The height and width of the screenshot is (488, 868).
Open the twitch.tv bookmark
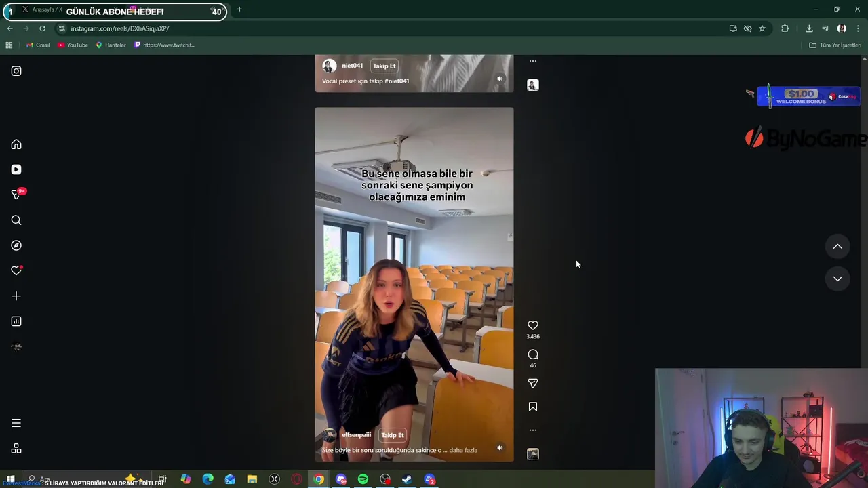click(x=165, y=45)
